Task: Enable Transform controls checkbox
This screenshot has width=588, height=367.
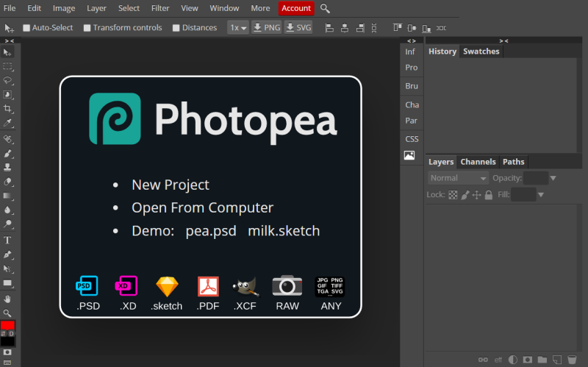Action: tap(87, 28)
